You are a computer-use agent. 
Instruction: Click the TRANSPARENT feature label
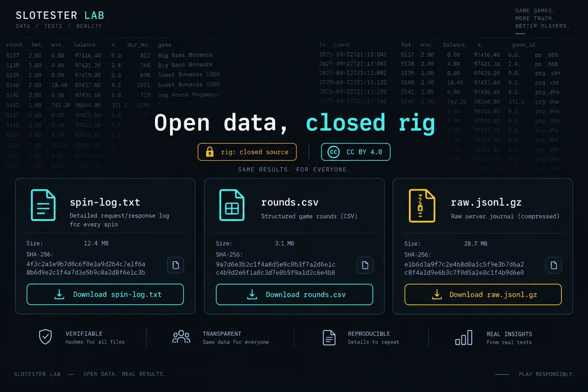(222, 333)
